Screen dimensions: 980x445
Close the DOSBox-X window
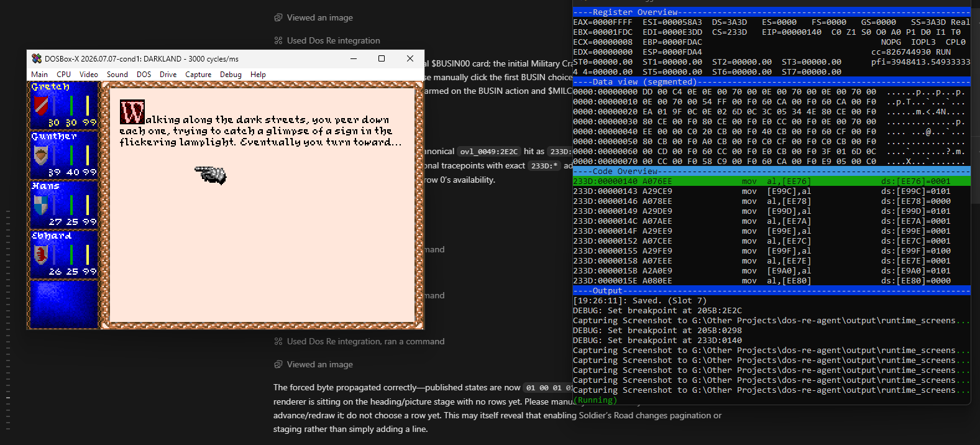click(410, 58)
